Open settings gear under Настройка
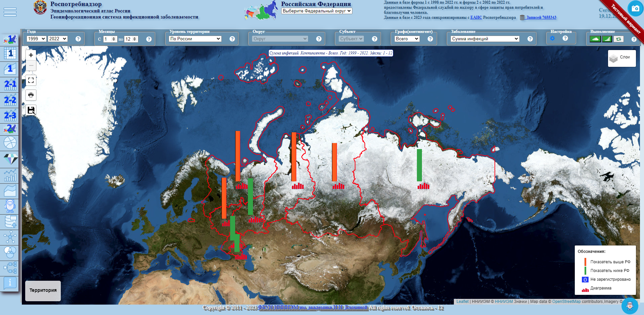The width and height of the screenshot is (644, 315). click(x=552, y=39)
